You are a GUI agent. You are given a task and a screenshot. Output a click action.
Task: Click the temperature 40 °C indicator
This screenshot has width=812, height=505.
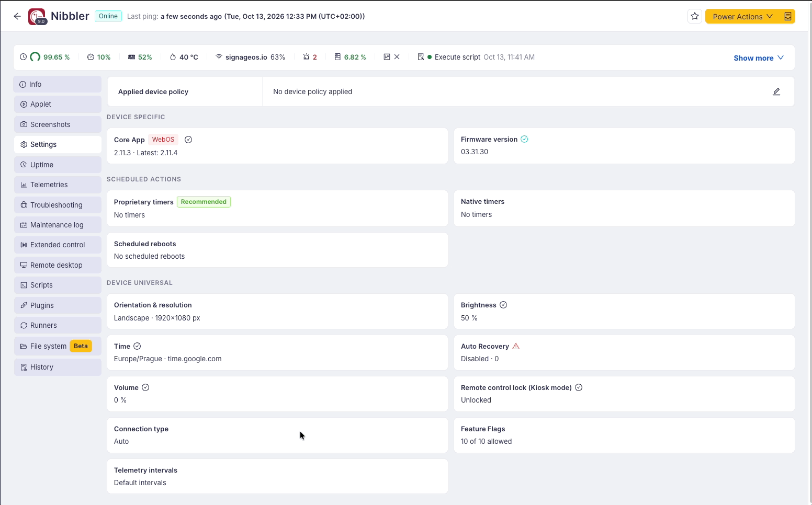click(184, 57)
